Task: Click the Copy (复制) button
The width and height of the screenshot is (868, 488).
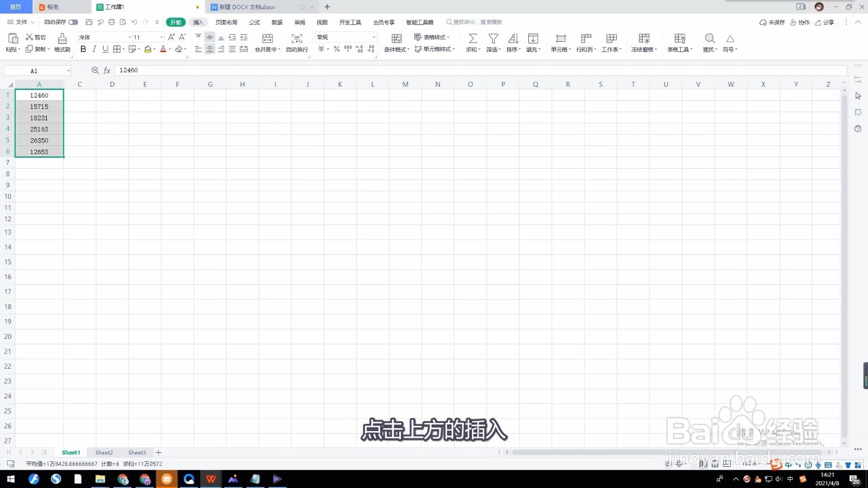Action: 37,49
